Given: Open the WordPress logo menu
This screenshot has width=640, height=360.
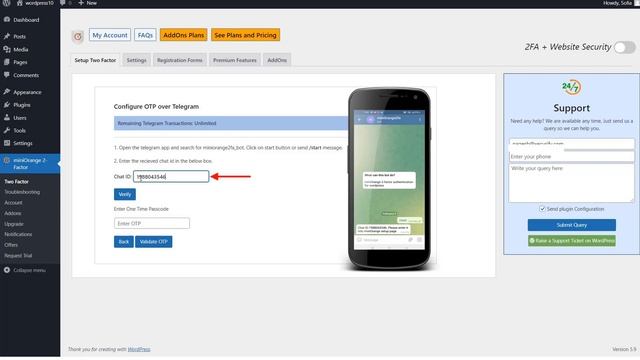Looking at the screenshot, I should tap(7, 3).
